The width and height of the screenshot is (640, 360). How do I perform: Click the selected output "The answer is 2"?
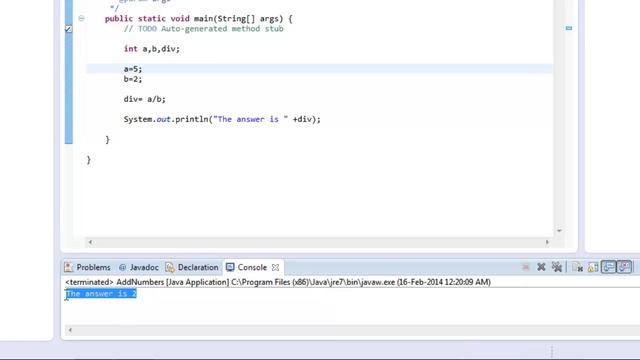101,293
